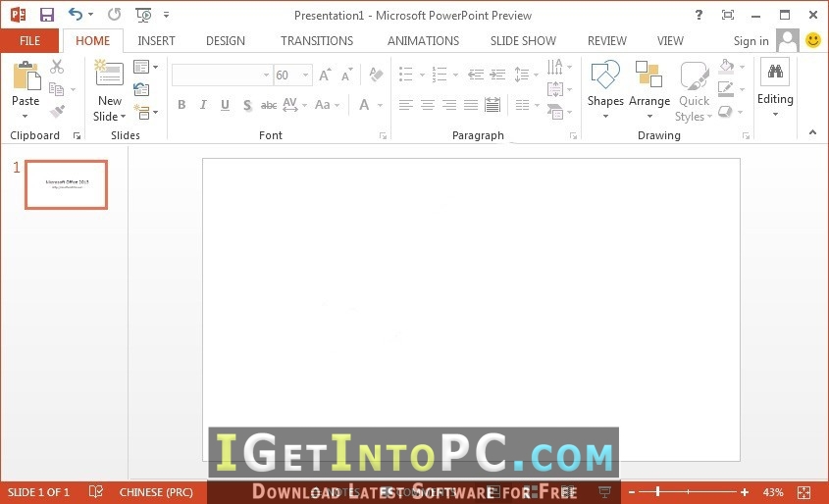829x504 pixels.
Task: Align text left
Action: (405, 105)
